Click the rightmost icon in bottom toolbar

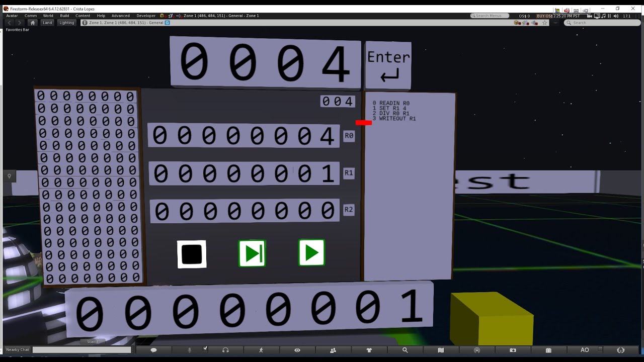(620, 350)
